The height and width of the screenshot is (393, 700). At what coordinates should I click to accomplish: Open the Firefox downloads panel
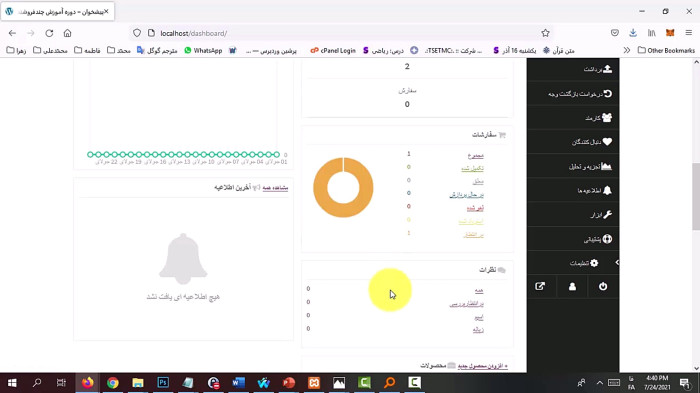point(633,33)
